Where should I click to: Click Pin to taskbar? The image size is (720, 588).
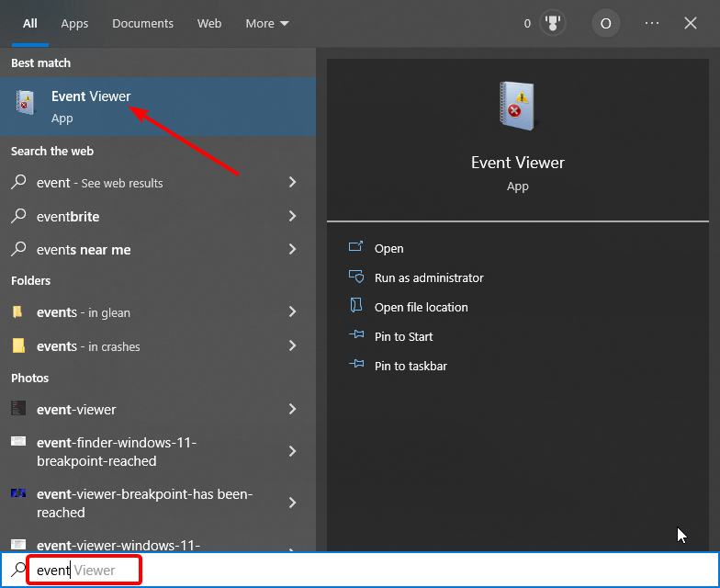coord(411,366)
